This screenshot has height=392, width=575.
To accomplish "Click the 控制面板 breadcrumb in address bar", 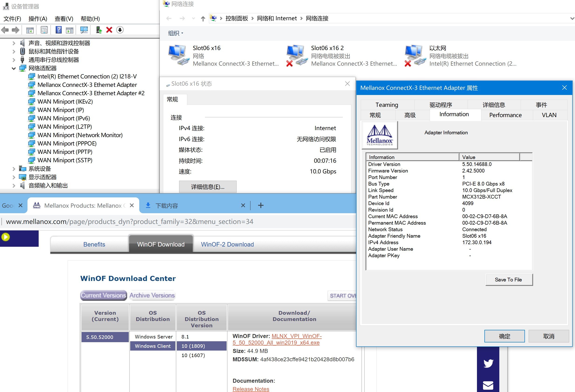I will (x=237, y=19).
